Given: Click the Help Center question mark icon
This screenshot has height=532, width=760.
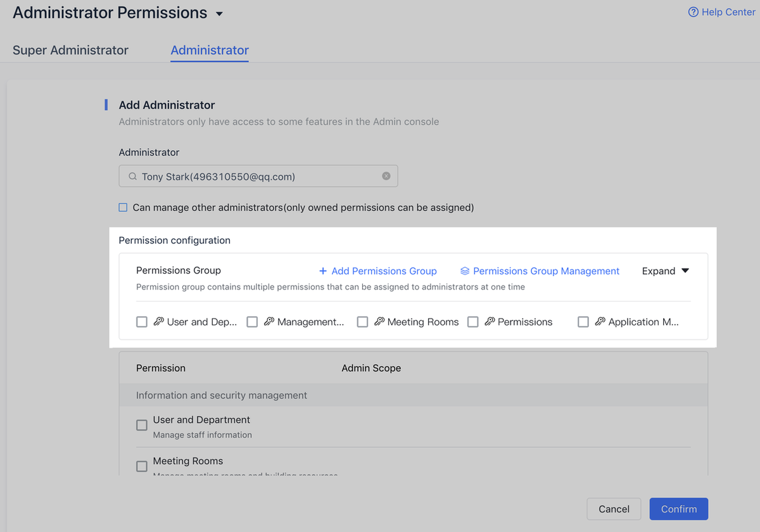Looking at the screenshot, I should tap(693, 12).
